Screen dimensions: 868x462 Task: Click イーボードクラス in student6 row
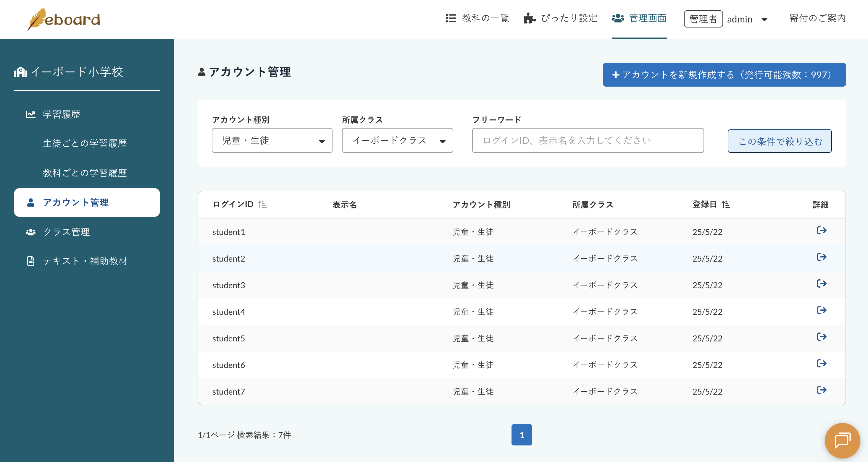605,365
